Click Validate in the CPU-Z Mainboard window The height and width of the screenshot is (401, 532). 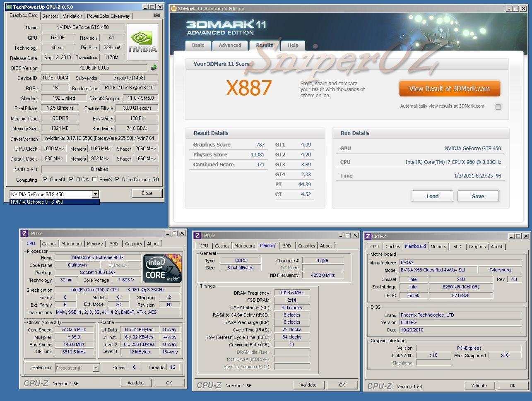click(479, 386)
